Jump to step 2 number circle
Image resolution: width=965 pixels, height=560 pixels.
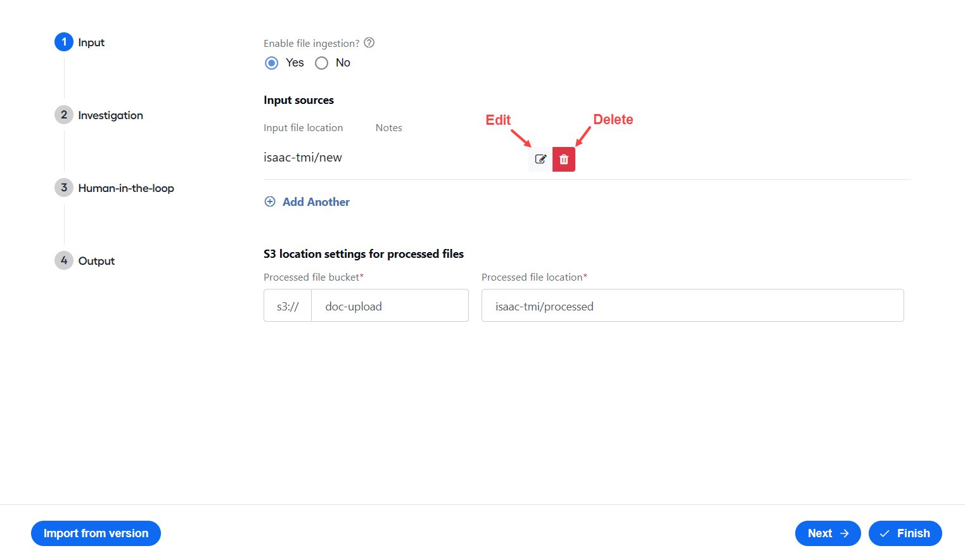click(x=64, y=115)
